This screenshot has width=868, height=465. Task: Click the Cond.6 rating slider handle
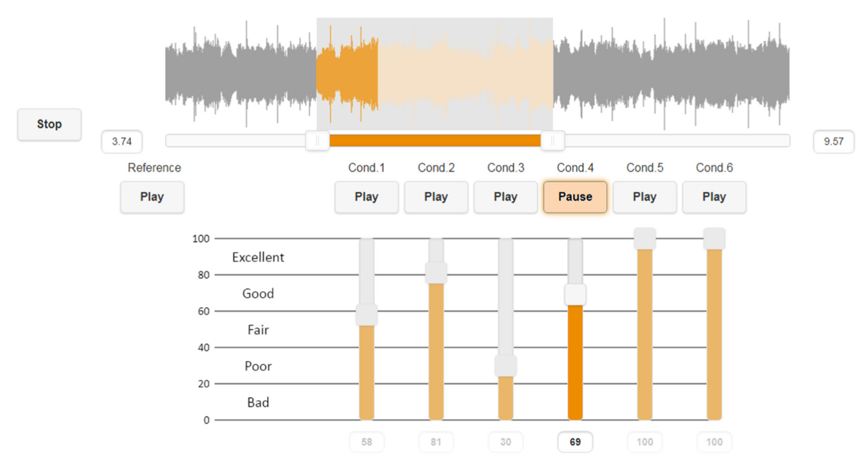pos(714,239)
